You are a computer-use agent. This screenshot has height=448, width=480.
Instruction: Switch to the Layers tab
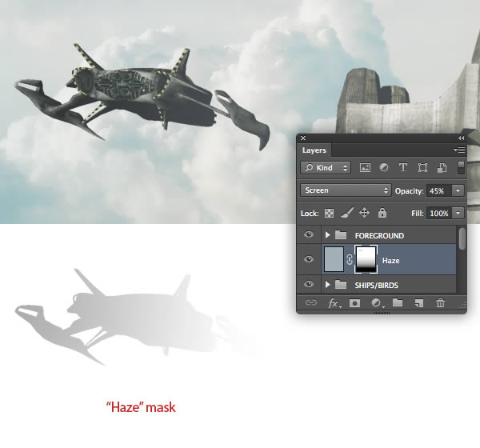314,150
